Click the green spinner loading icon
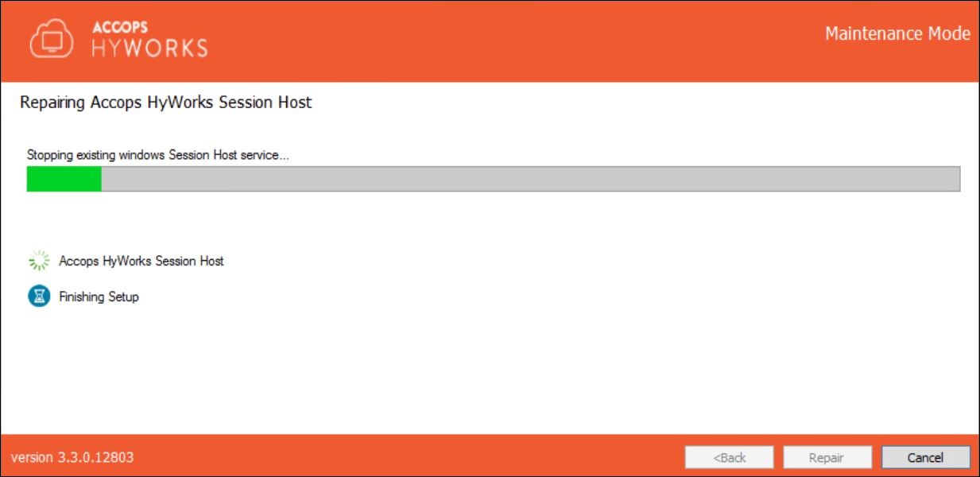Screen dimensions: 980x477 click(x=39, y=261)
